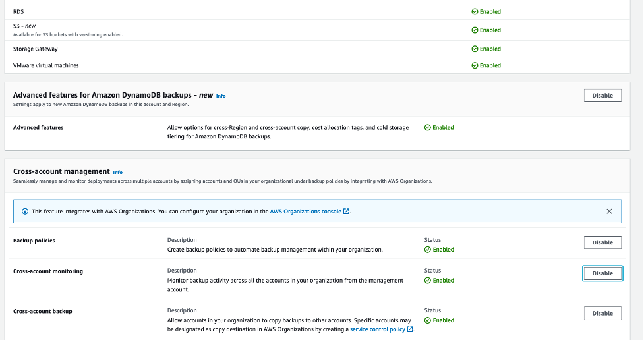Click 'Available for S3 buckets with versioning enabled' note
Viewport: 644px width, 340px height.
(68, 34)
